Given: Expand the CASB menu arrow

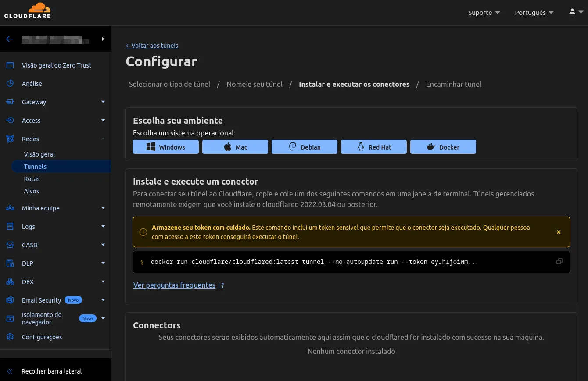Looking at the screenshot, I should pyautogui.click(x=103, y=245).
